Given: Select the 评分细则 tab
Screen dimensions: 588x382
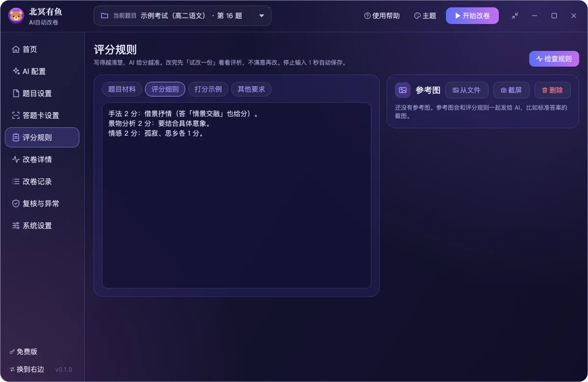Looking at the screenshot, I should click(165, 89).
